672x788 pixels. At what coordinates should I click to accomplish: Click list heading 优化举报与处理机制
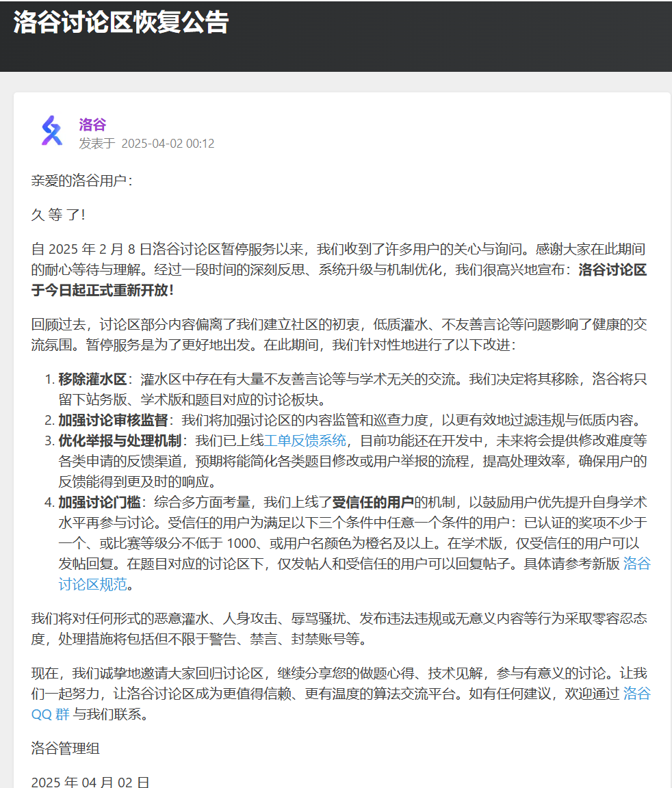point(120,441)
